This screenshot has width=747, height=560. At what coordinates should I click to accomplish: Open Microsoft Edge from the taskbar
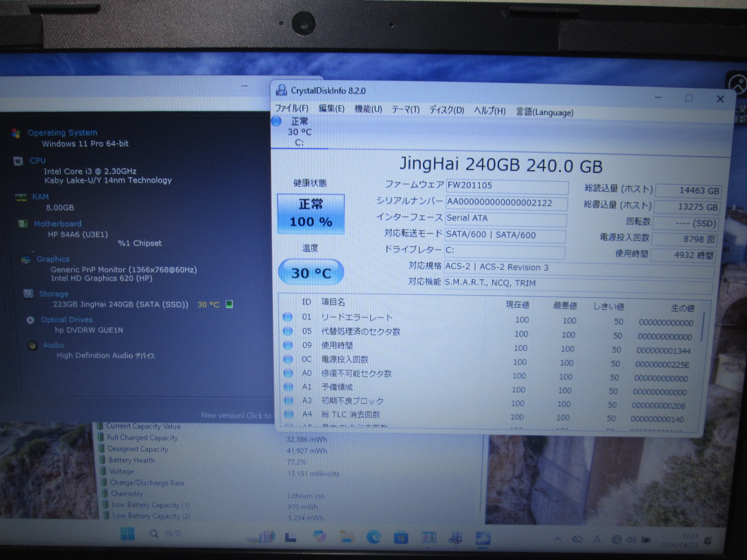(373, 537)
